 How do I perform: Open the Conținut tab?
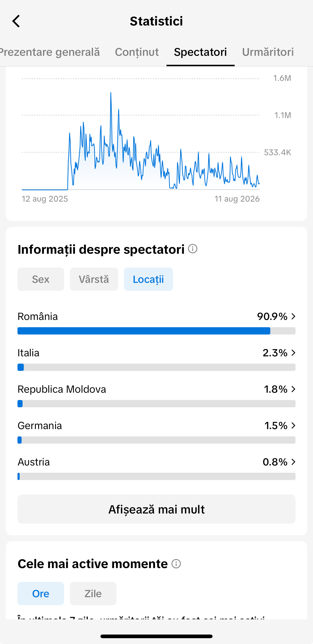[x=137, y=52]
